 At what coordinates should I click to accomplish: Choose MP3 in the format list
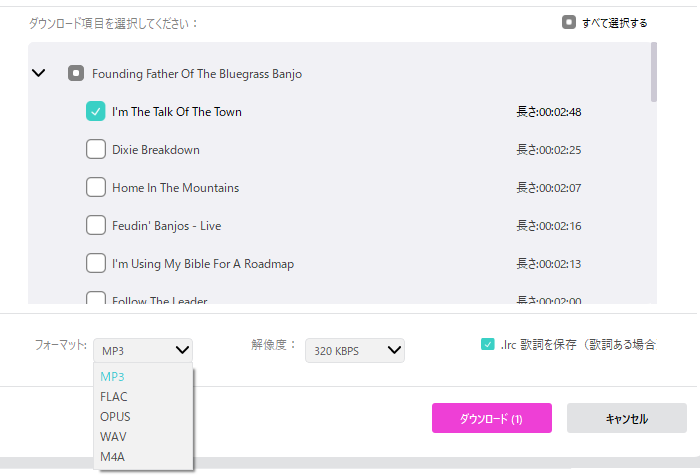(x=112, y=377)
